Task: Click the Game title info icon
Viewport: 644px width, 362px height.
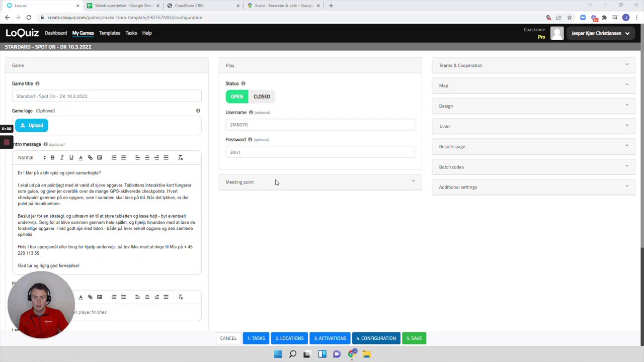Action: point(37,83)
